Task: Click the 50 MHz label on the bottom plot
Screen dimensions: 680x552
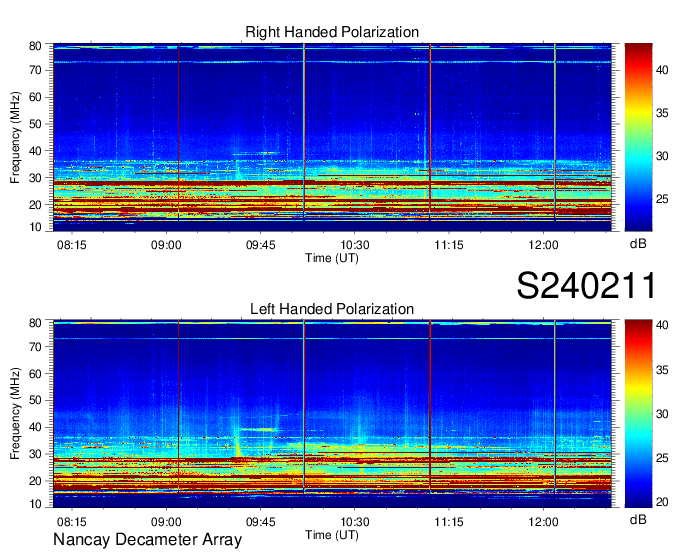Action: pos(35,401)
